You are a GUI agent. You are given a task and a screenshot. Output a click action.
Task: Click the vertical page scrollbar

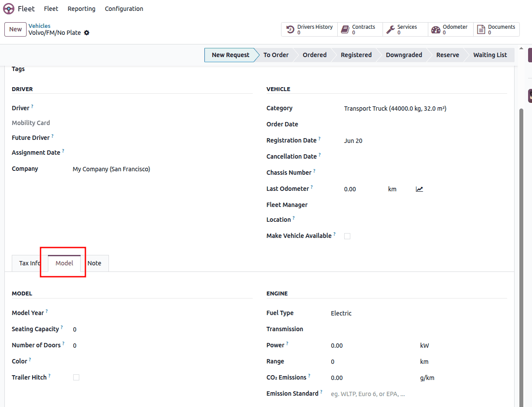[x=521, y=257]
